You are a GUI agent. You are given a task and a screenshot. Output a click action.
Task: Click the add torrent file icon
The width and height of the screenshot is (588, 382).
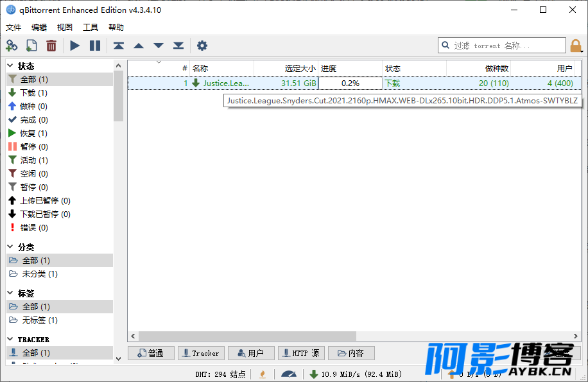(x=31, y=46)
